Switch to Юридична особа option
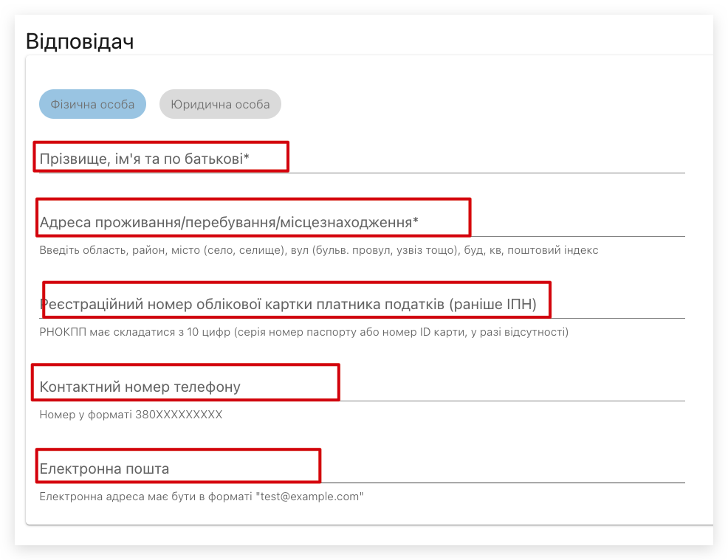This screenshot has width=728, height=560. tap(220, 104)
